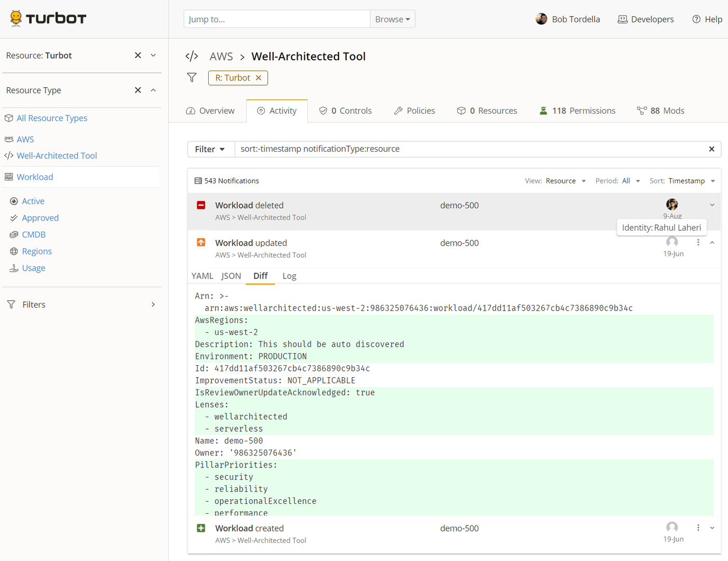Click the orange Workload updated icon
Viewport: 728px width, 561px height.
point(201,243)
